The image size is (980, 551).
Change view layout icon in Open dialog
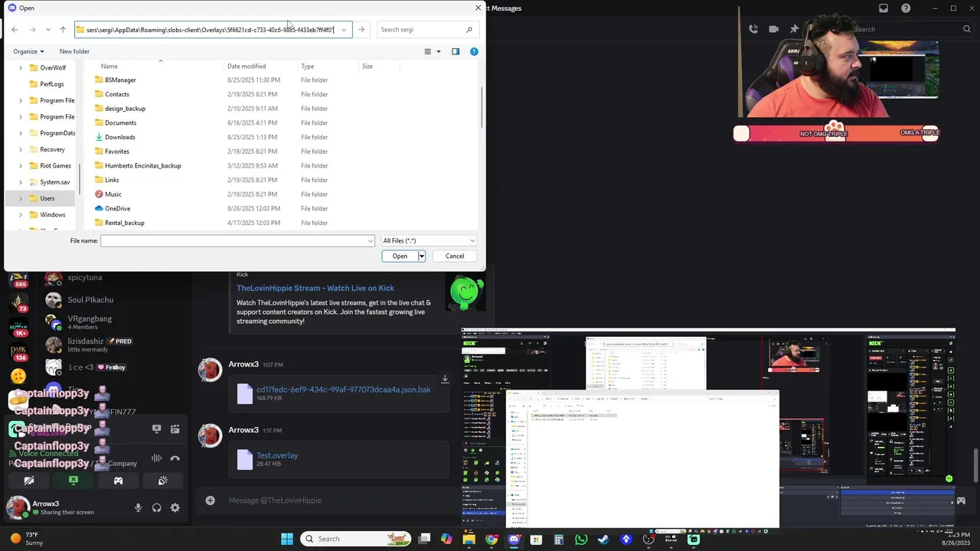click(x=428, y=51)
